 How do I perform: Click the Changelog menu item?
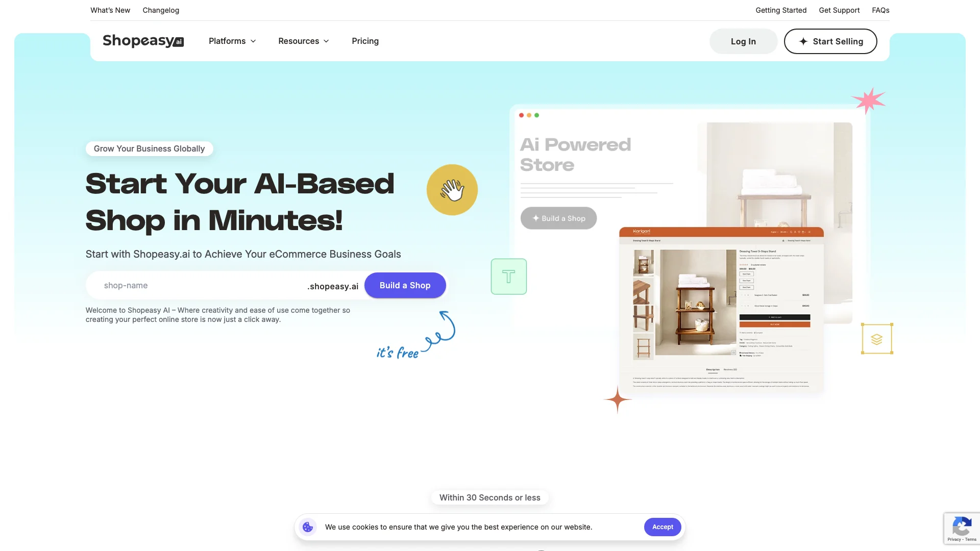[x=161, y=10]
